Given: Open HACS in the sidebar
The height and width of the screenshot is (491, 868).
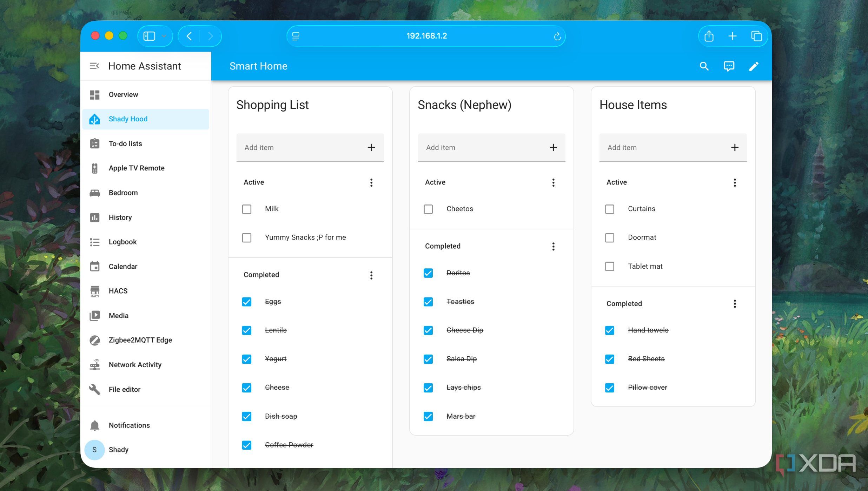Looking at the screenshot, I should (x=146, y=291).
